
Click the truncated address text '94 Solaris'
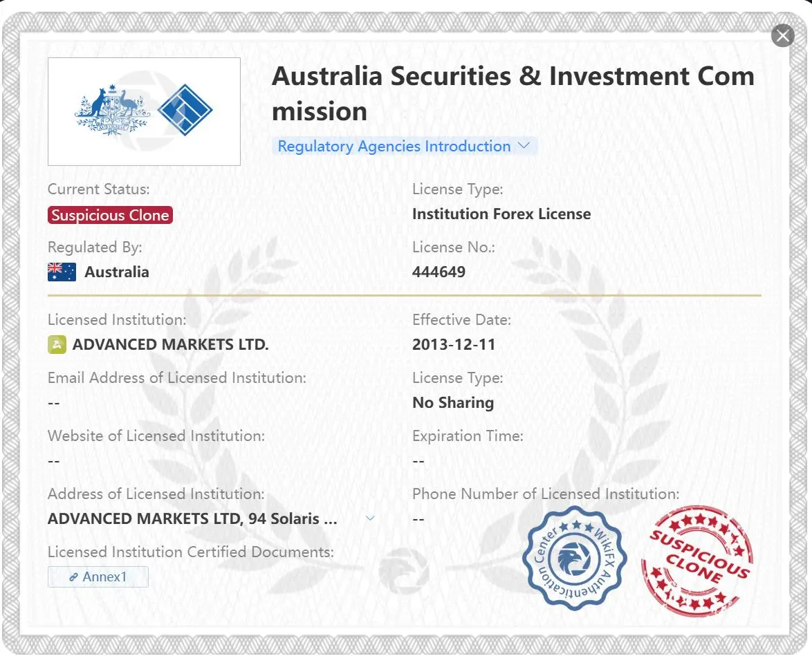(x=284, y=518)
